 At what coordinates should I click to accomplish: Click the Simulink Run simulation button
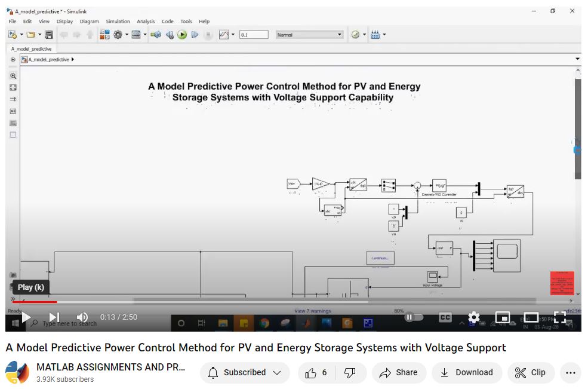tap(182, 35)
